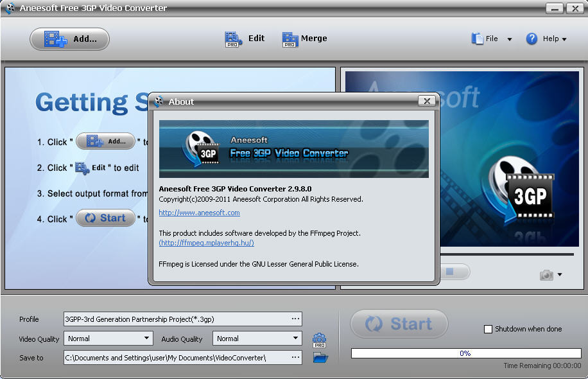The height and width of the screenshot is (379, 588).
Task: Click the Edit icon in step 2
Action: pos(82,167)
